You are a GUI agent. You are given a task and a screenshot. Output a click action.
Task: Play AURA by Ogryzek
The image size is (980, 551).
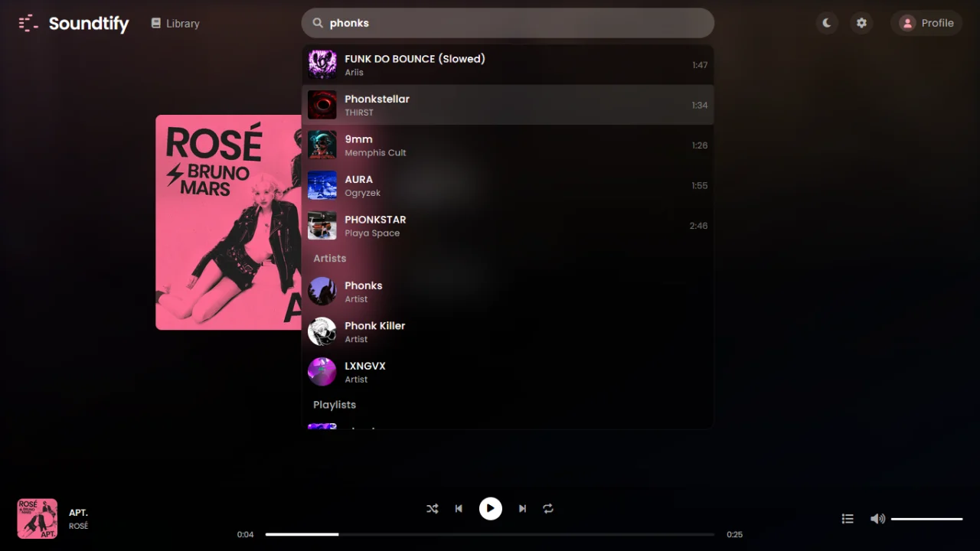(508, 185)
